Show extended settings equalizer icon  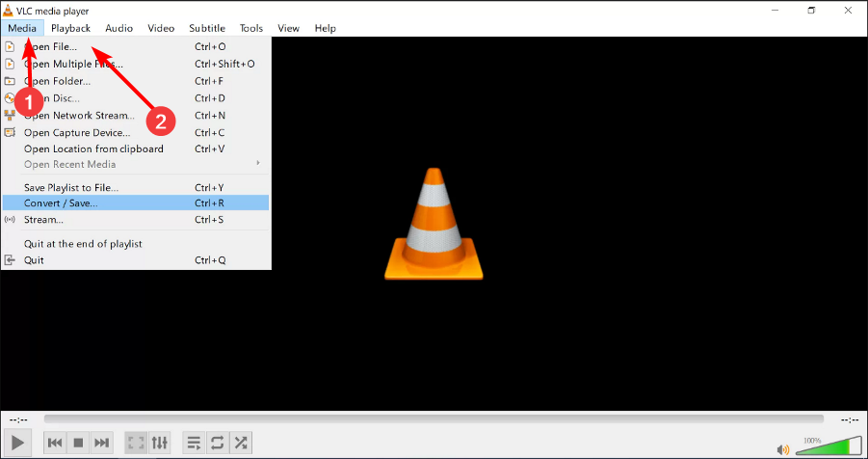tap(159, 443)
